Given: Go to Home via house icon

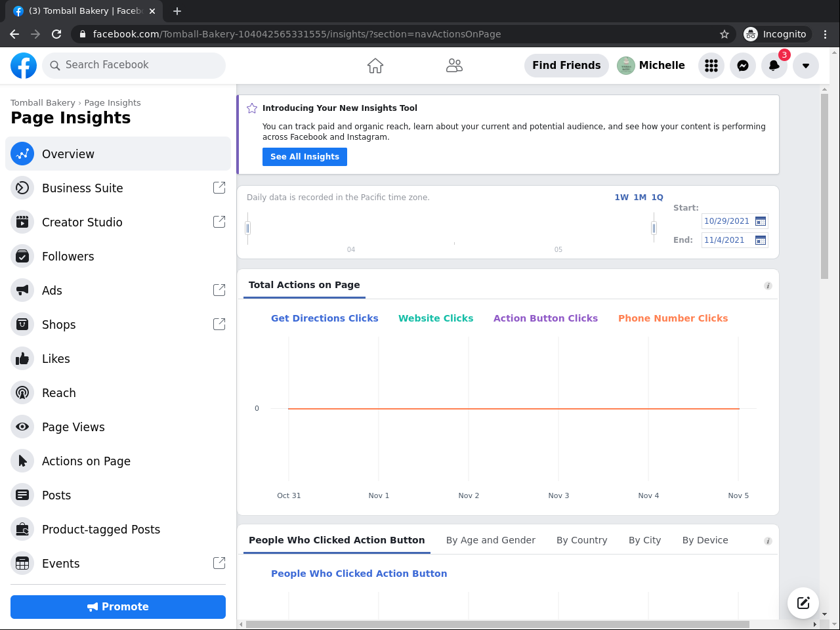Looking at the screenshot, I should (375, 66).
